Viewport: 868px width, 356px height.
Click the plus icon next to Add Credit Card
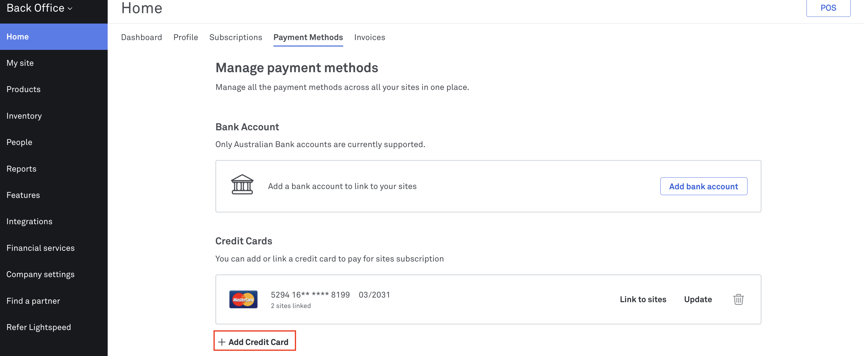[221, 342]
